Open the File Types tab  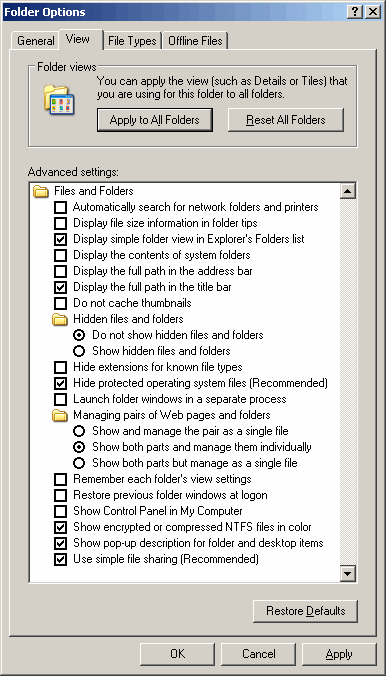[x=132, y=41]
